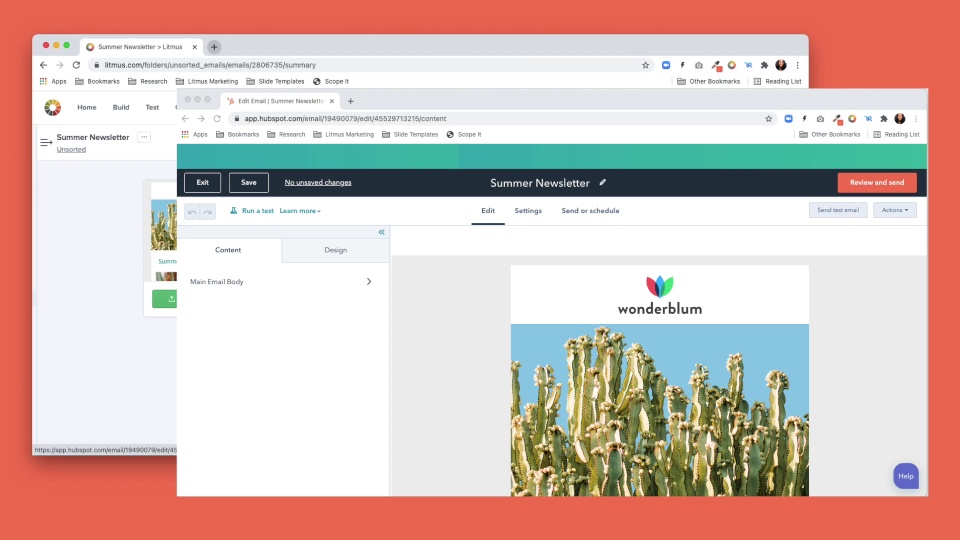Click the Zoom extension icon in Litmus window
This screenshot has height=540, width=960.
tap(666, 65)
